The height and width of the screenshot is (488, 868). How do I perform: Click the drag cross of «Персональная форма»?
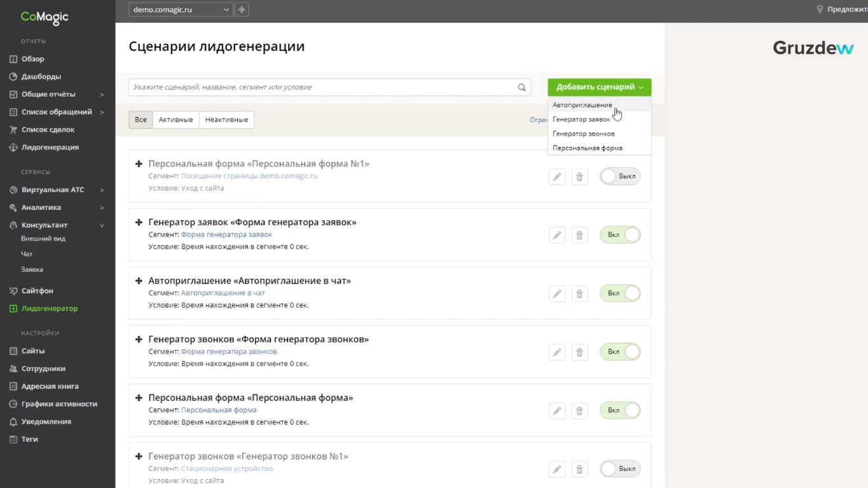tap(139, 398)
